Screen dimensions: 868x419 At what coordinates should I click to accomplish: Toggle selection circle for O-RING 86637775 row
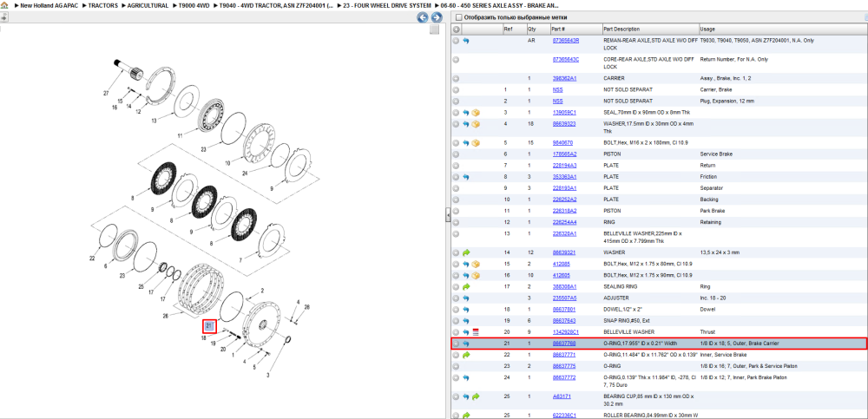coord(457,366)
